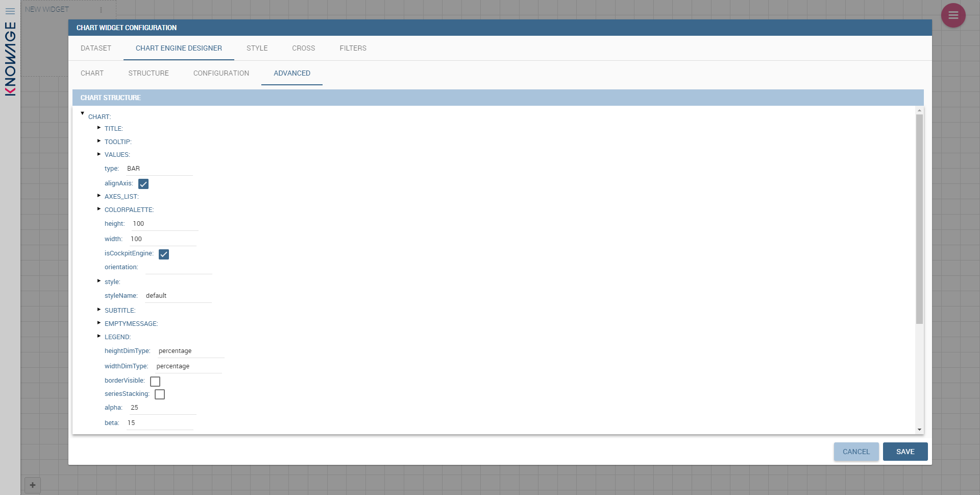The width and height of the screenshot is (980, 495).
Task: Switch to the CONFIGURATION sub-tab
Action: pos(221,73)
